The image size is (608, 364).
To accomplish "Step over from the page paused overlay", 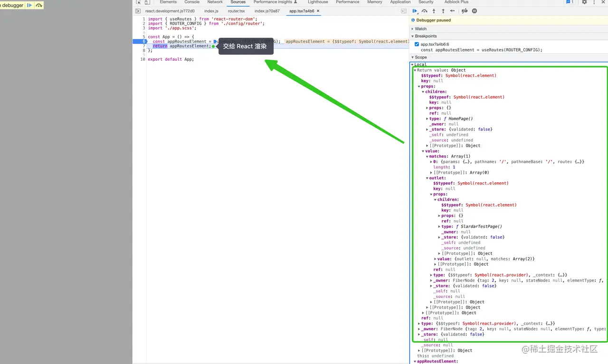I will (38, 5).
